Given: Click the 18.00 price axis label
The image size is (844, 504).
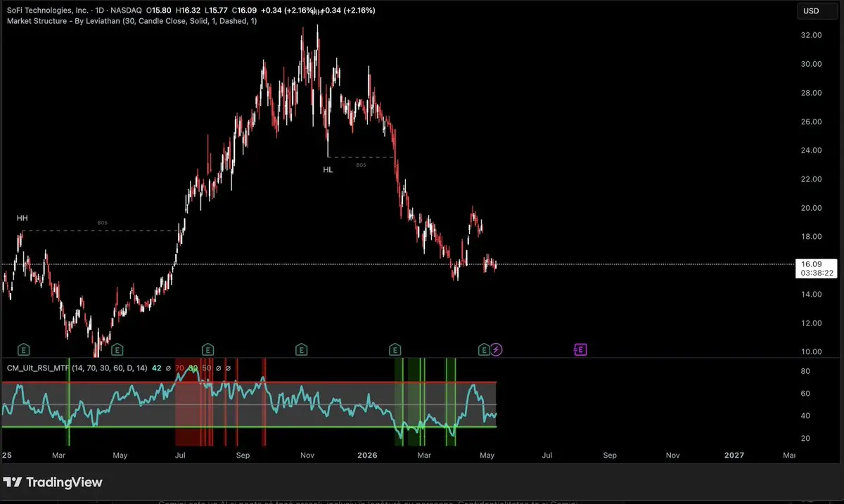Looking at the screenshot, I should [x=812, y=237].
